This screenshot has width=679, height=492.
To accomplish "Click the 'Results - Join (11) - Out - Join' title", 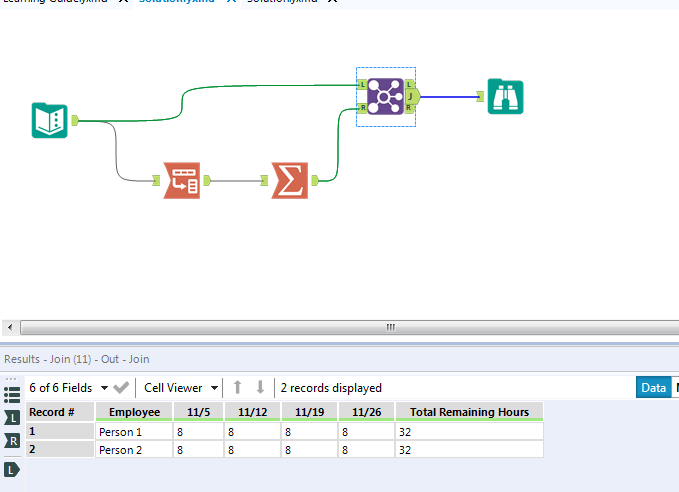I will [77, 359].
